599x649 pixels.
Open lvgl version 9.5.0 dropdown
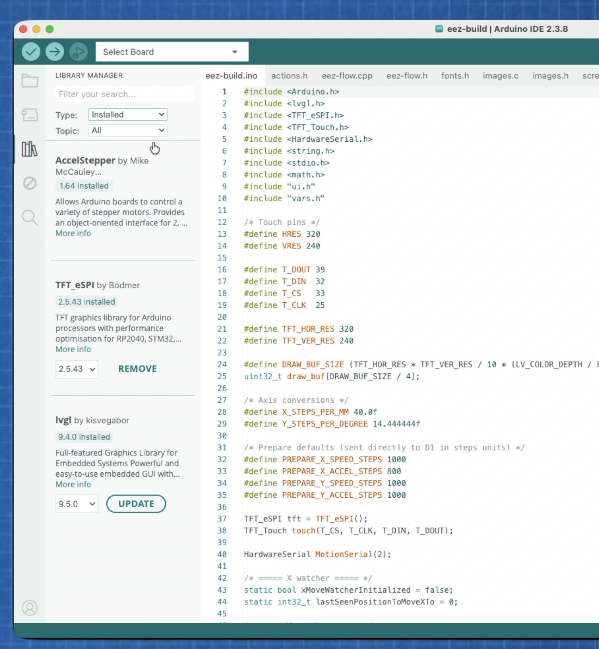pyautogui.click(x=77, y=504)
